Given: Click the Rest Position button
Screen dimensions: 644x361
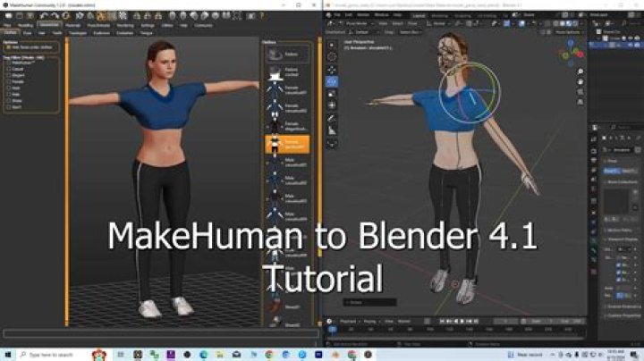Looking at the screenshot, I should pyautogui.click(x=629, y=171).
